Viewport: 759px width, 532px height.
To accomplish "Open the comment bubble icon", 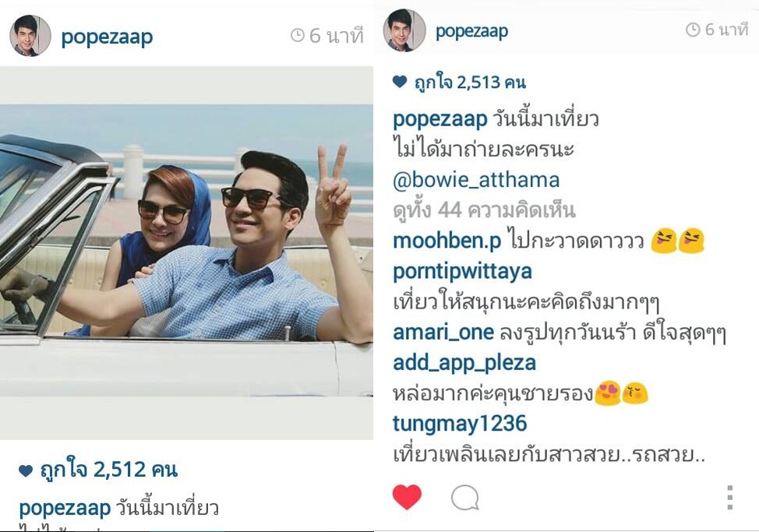I will (465, 498).
